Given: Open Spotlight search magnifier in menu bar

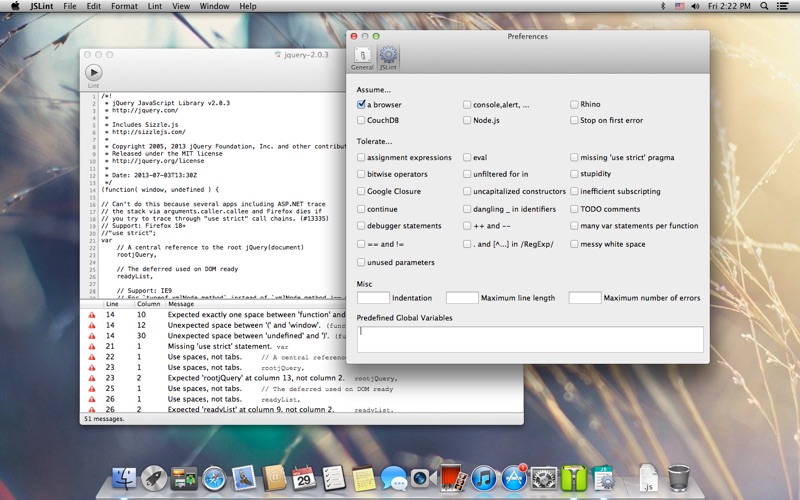Looking at the screenshot, I should pos(764,6).
